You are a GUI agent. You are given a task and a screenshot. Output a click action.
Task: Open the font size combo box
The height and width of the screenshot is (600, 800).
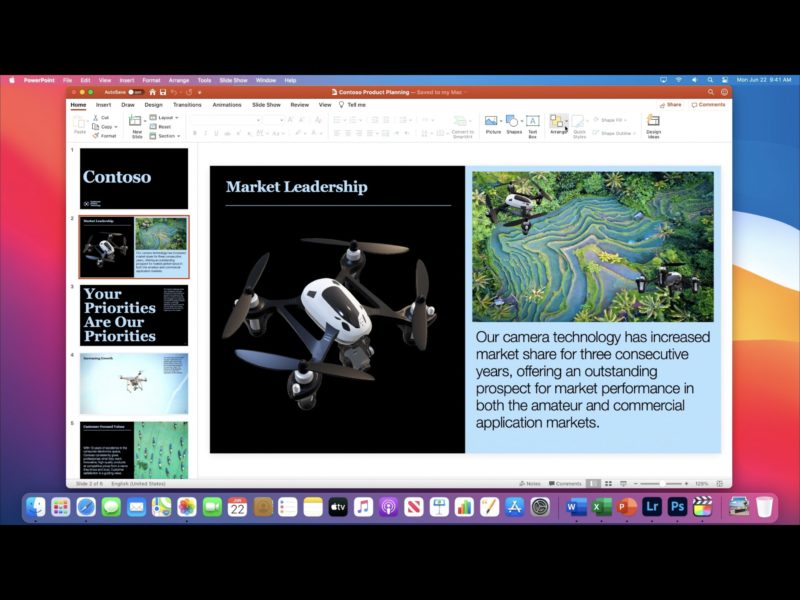274,120
